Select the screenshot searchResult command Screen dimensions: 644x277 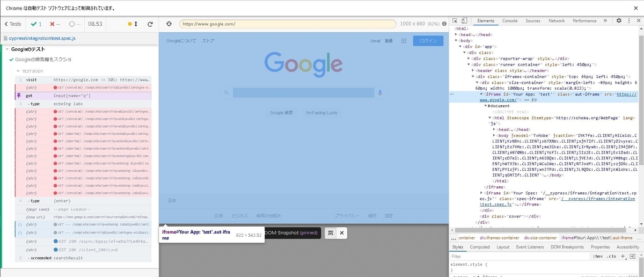(x=83, y=258)
